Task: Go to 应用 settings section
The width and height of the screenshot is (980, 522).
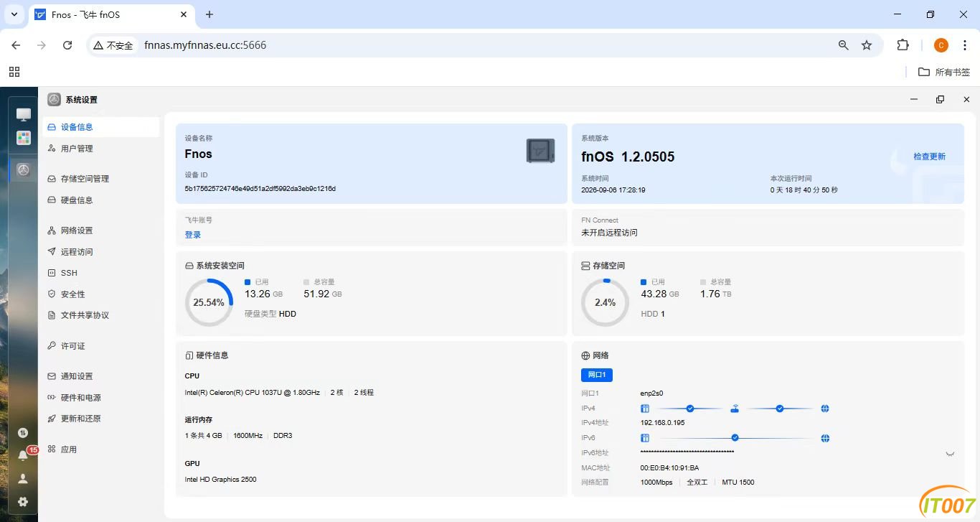Action: [101, 449]
